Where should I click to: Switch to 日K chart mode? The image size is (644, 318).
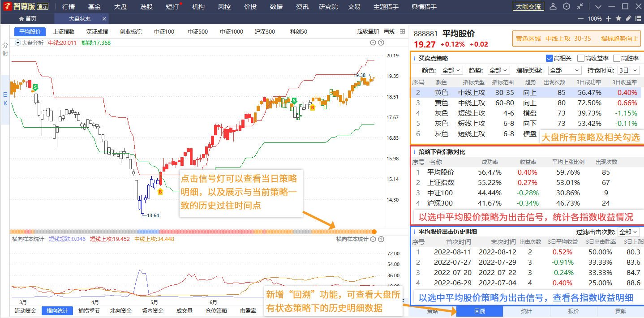click(5, 99)
